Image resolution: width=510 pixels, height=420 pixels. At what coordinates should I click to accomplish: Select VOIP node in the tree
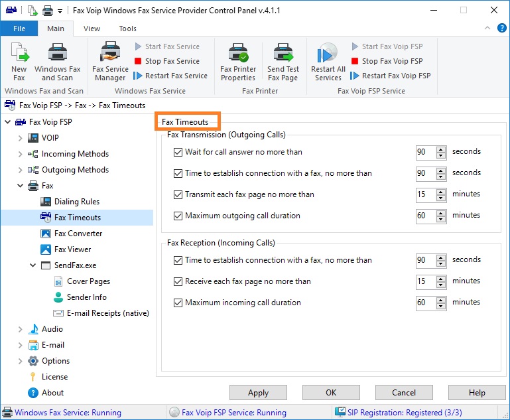click(50, 137)
